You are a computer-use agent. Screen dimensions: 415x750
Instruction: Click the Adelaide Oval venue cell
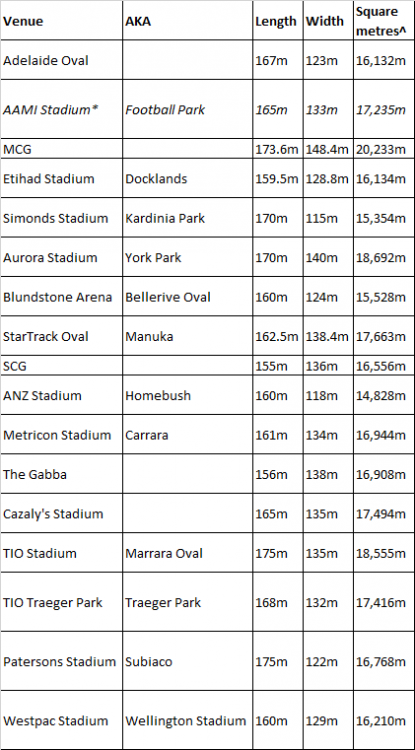[61, 60]
